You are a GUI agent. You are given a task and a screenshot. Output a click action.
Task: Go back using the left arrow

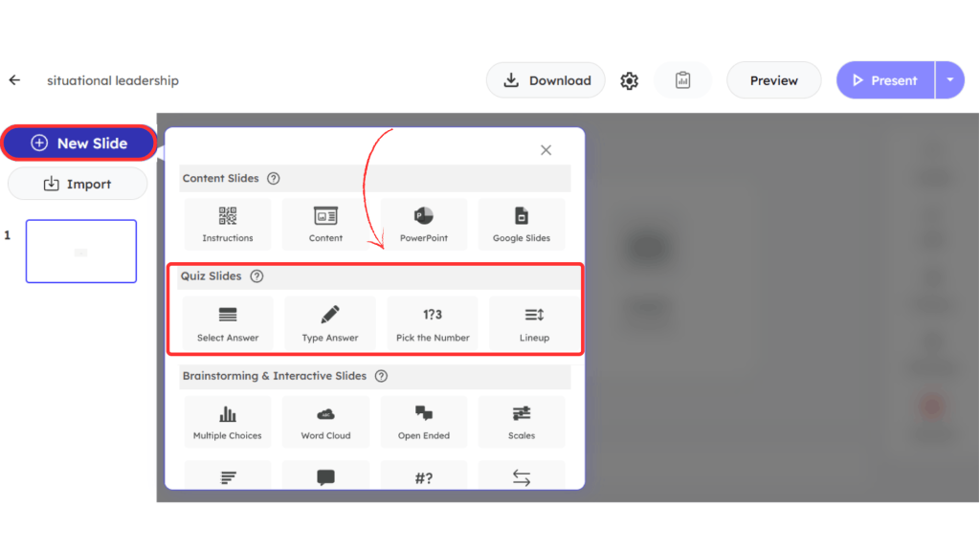point(14,80)
